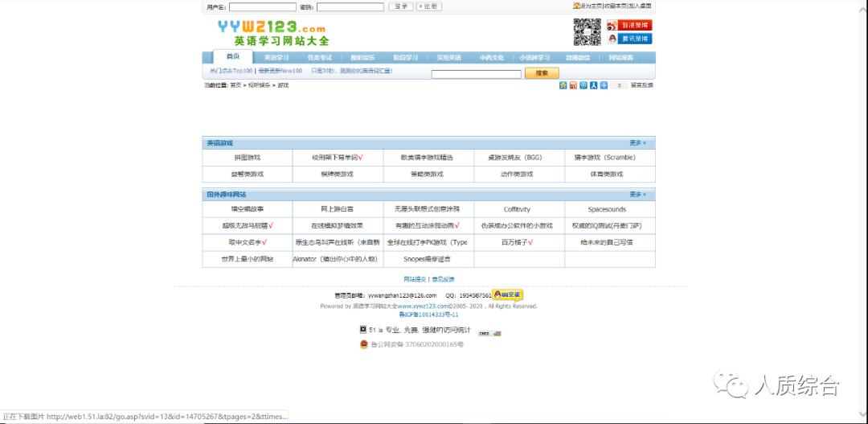Image resolution: width=868 pixels, height=424 pixels.
Task: Open the 小语种学习 navigation tab
Action: click(x=534, y=58)
